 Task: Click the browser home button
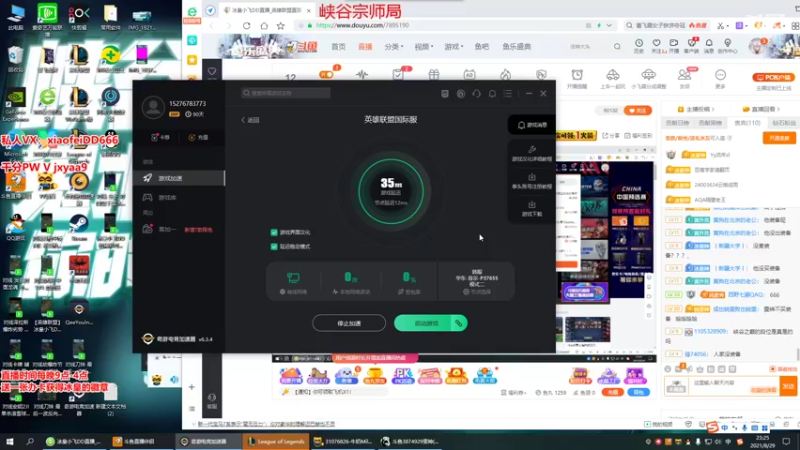coord(264,26)
